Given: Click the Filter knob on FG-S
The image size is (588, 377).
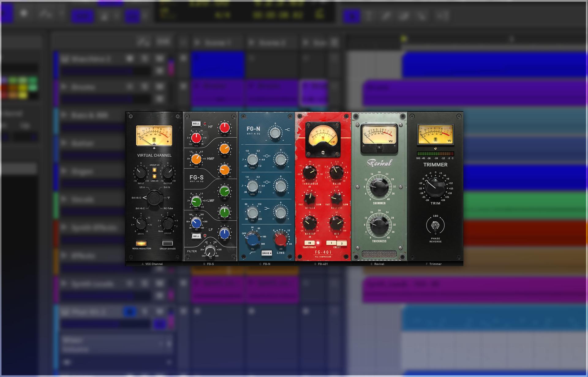Looking at the screenshot, I should pos(210,251).
